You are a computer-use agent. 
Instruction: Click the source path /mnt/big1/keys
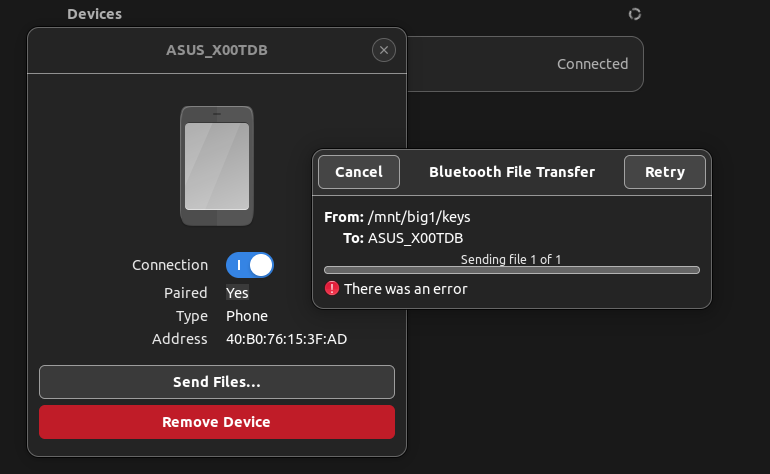click(419, 217)
